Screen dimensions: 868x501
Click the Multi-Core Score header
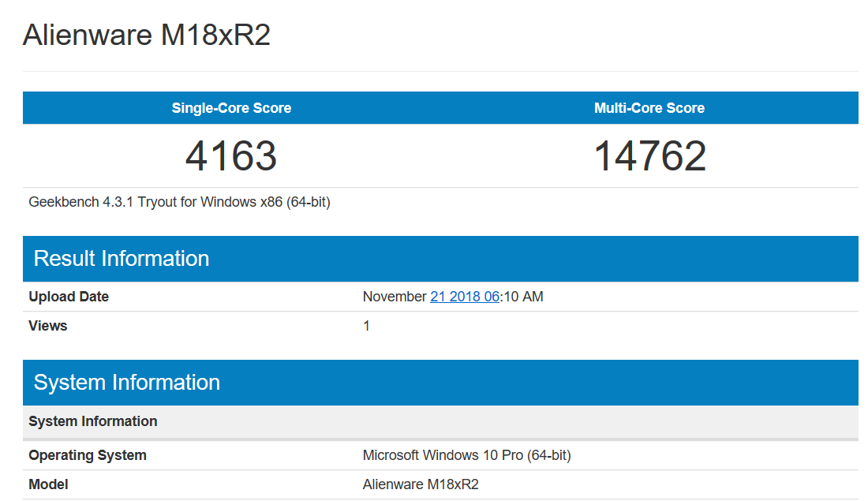tap(649, 108)
